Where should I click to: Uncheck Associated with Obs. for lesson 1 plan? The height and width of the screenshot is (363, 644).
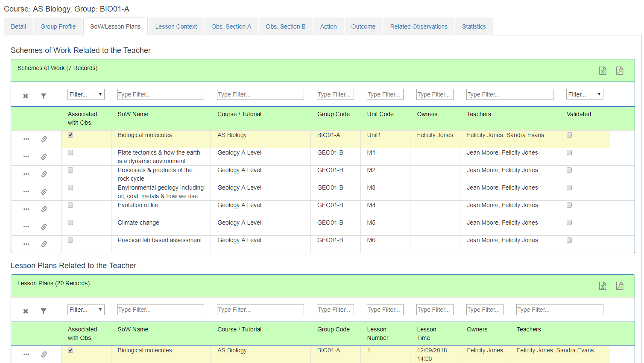tap(70, 350)
